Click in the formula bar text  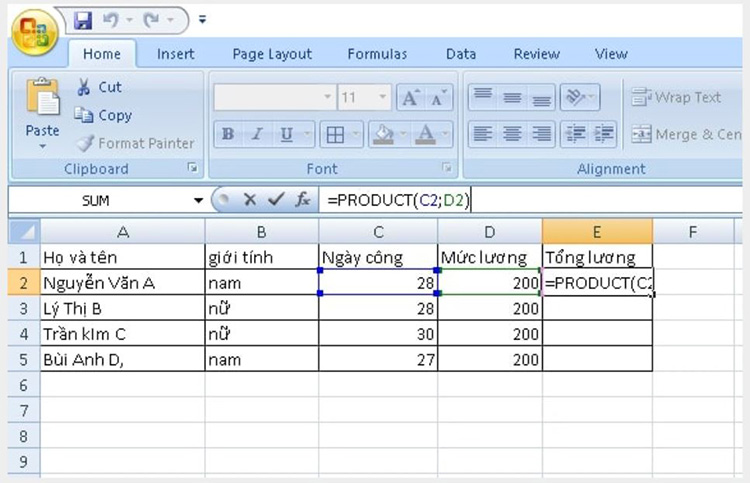(x=398, y=200)
